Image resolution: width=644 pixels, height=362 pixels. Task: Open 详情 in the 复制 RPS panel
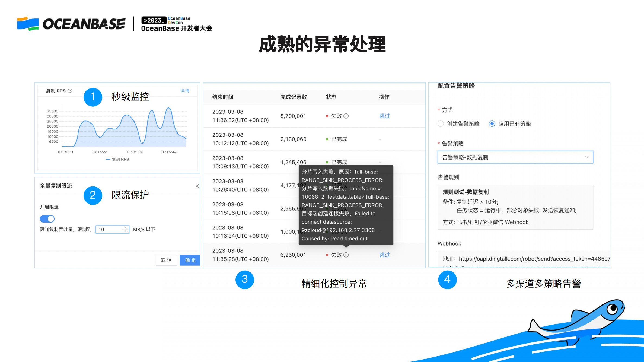(184, 91)
